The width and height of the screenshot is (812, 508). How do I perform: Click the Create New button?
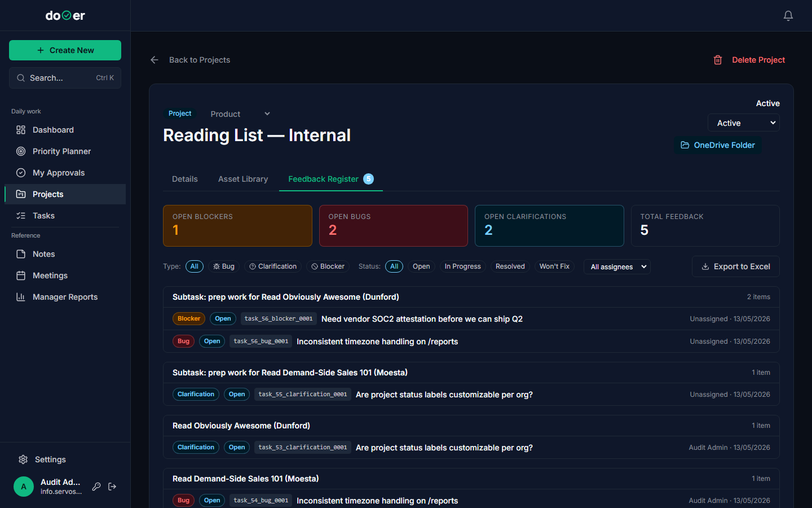pos(65,50)
